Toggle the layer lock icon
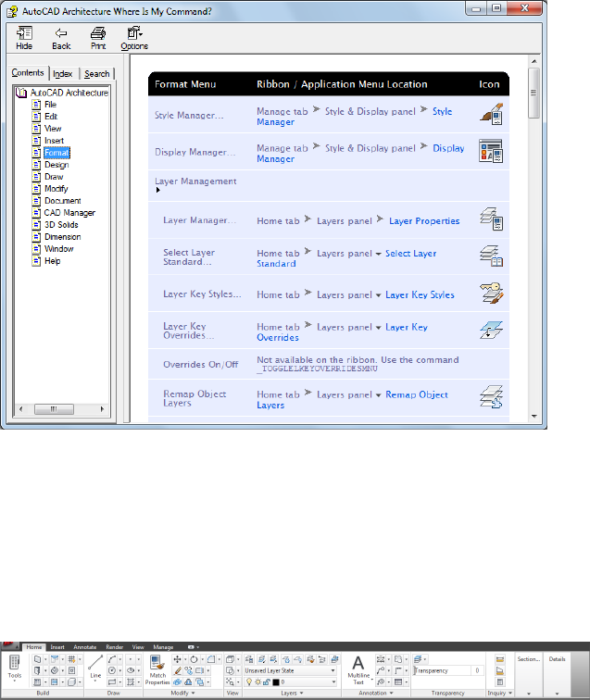Screen dimensions: 590x700 click(266, 681)
